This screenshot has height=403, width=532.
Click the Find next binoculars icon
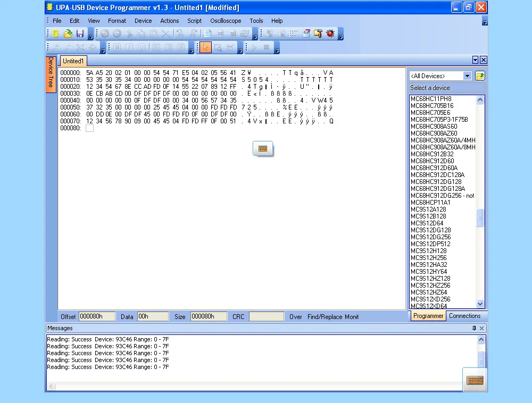[193, 33]
